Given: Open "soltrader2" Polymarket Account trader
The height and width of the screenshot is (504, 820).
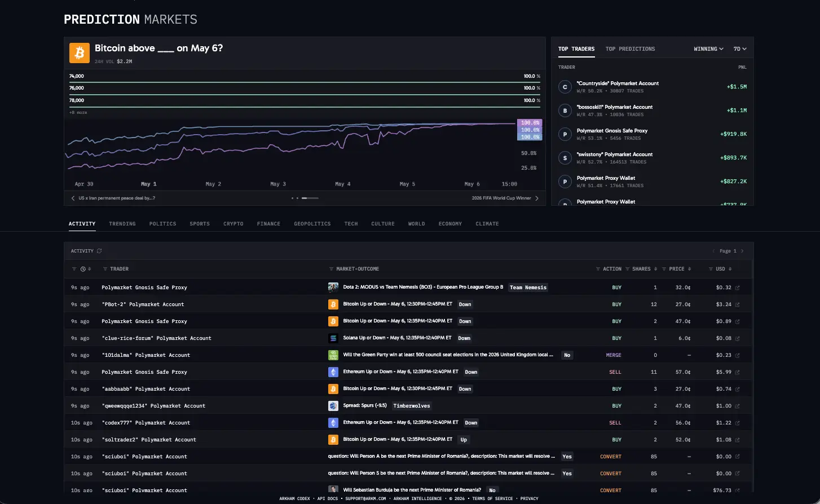Looking at the screenshot, I should point(149,440).
